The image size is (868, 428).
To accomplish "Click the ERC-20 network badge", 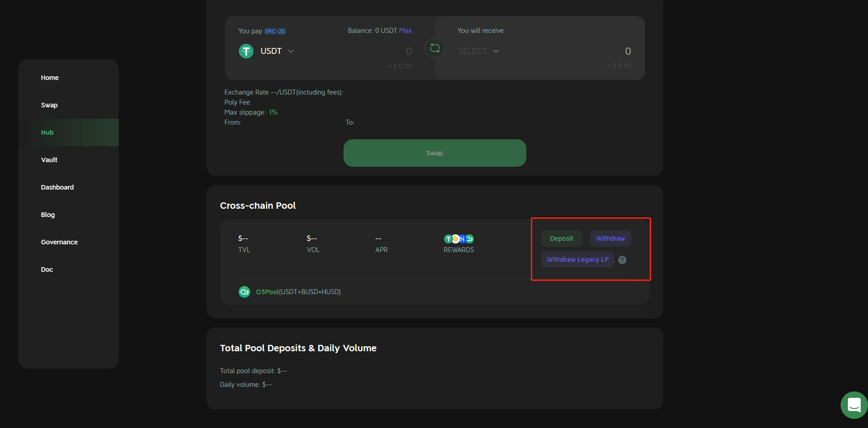I will pos(275,32).
